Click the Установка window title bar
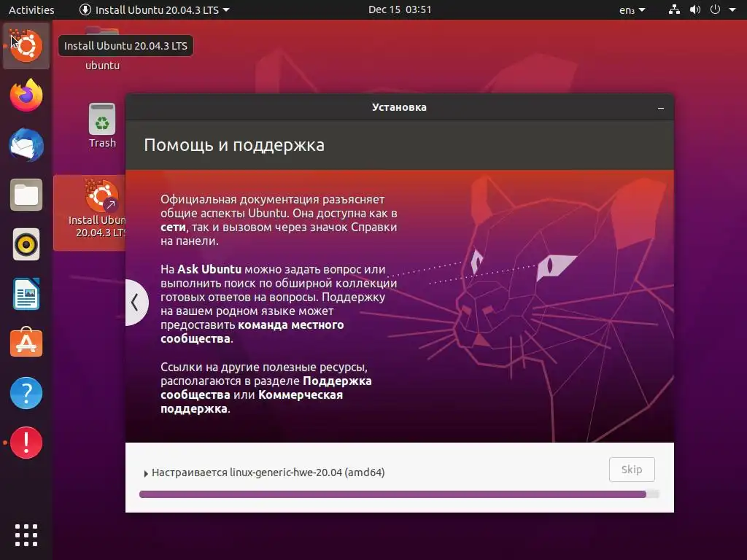 (x=399, y=107)
